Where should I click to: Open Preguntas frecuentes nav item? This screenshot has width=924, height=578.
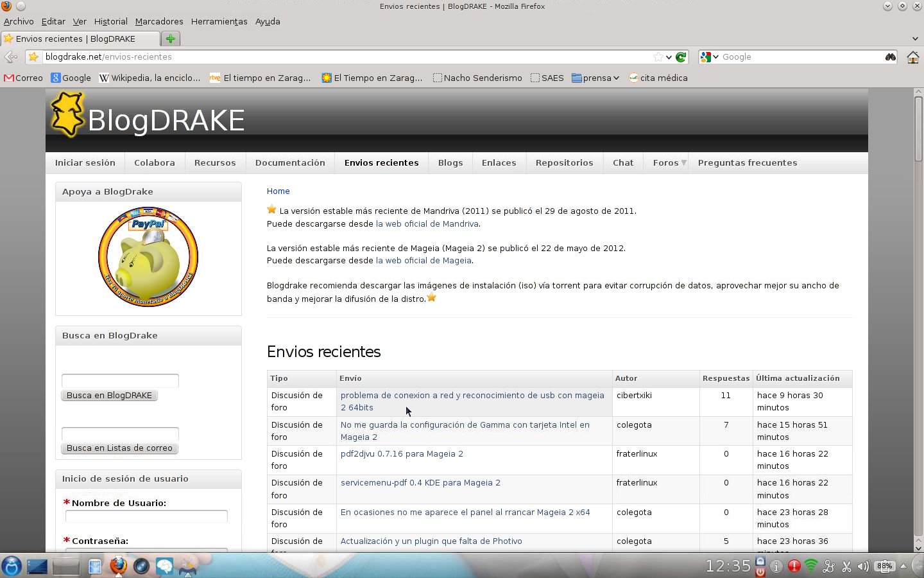coord(748,162)
